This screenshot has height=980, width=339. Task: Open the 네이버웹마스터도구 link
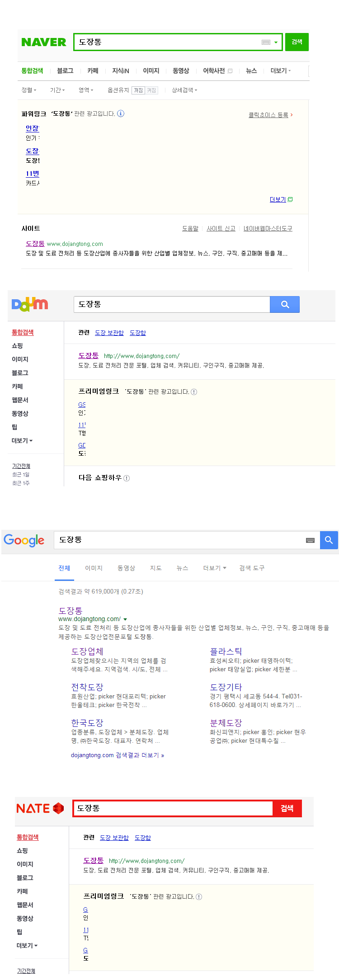[x=268, y=229]
